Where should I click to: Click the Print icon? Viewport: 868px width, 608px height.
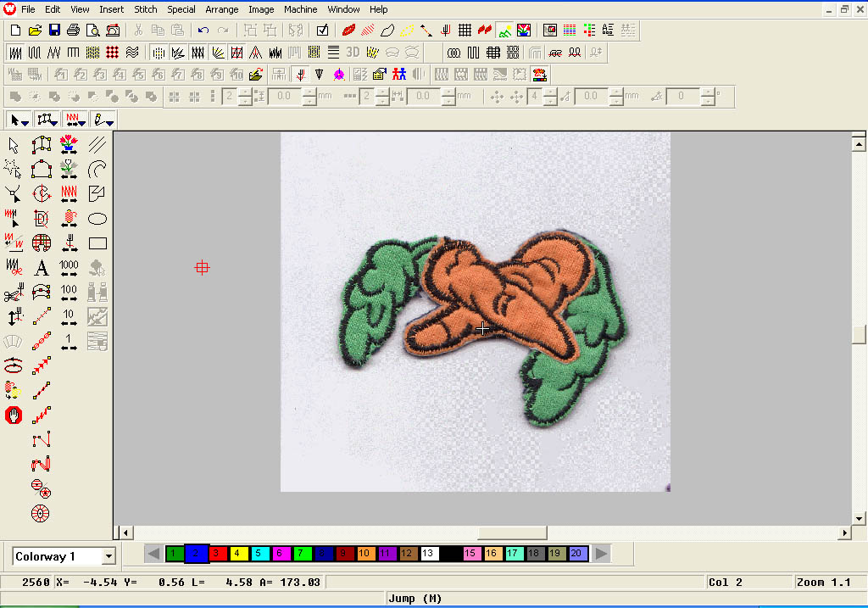(73, 31)
